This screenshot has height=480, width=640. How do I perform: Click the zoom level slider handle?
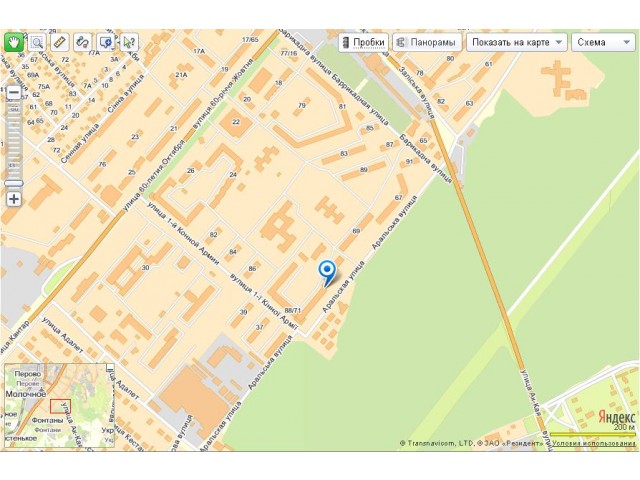point(14,183)
